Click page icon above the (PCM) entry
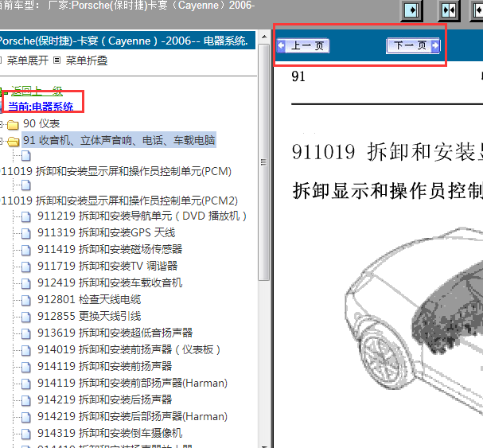 tap(26, 156)
